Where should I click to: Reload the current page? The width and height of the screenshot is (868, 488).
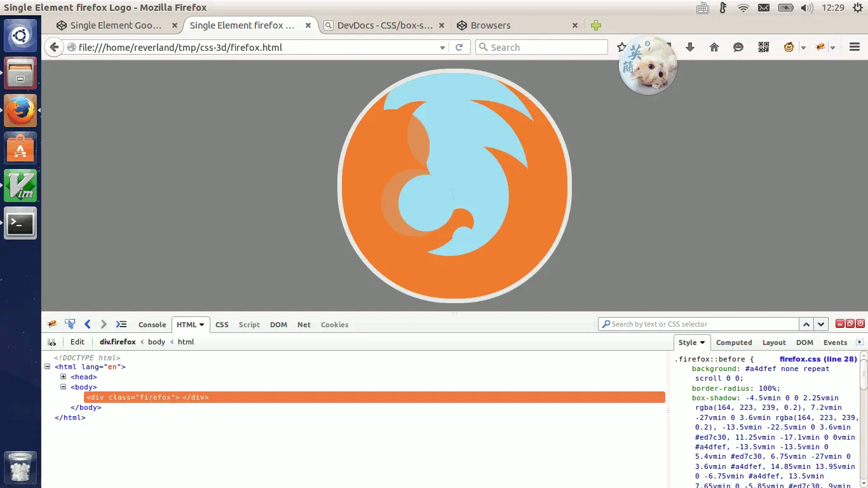[459, 48]
